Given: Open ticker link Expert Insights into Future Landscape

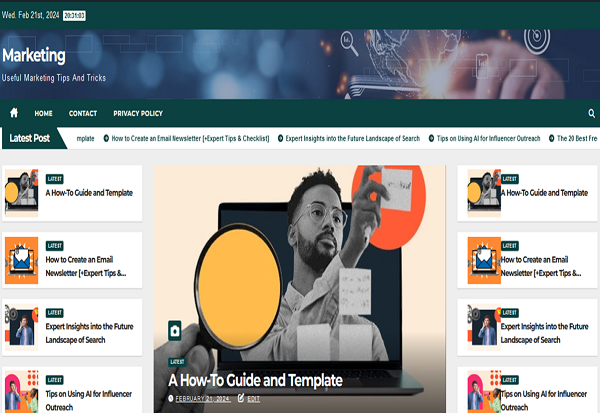Looking at the screenshot, I should (352, 139).
